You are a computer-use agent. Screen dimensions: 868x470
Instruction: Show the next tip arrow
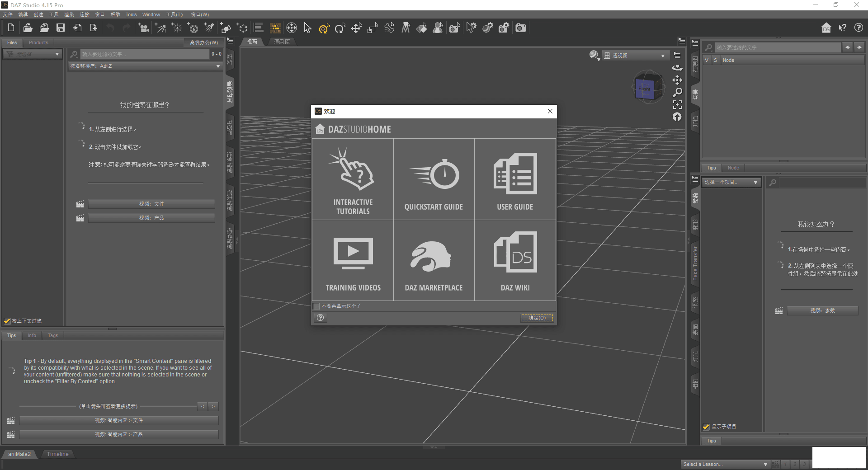point(213,406)
